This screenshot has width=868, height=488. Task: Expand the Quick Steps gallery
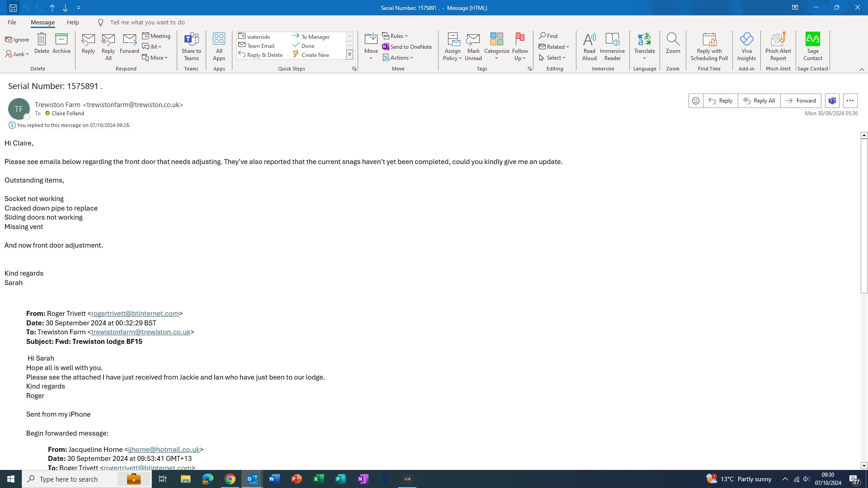[349, 55]
